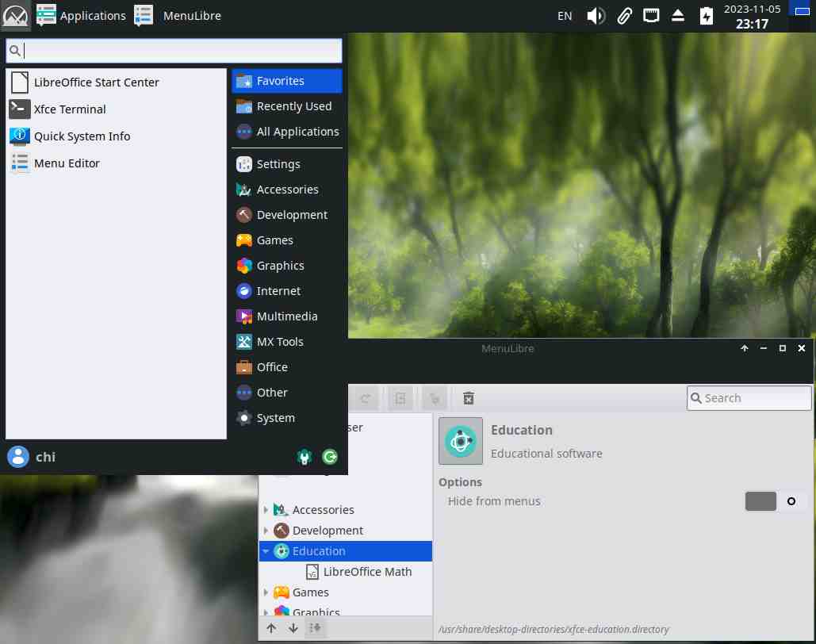Select Accessories row in MenuLibre tree
The height and width of the screenshot is (644, 816).
346,510
